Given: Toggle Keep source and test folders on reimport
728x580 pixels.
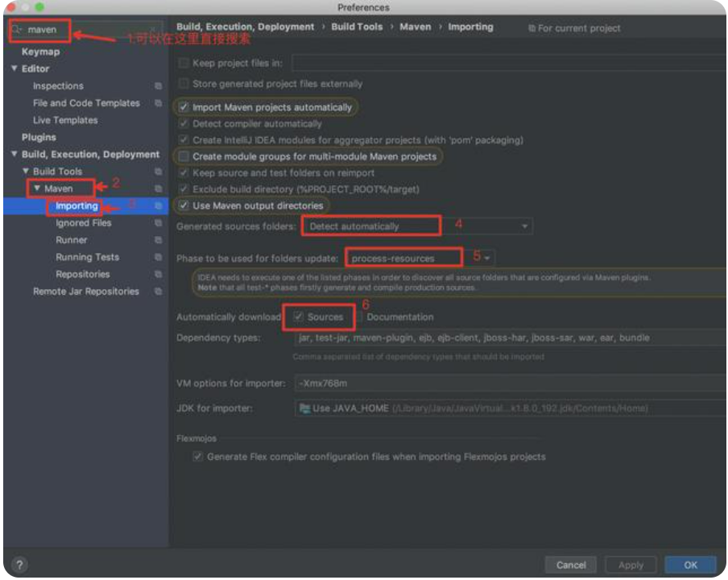Looking at the screenshot, I should point(184,172).
